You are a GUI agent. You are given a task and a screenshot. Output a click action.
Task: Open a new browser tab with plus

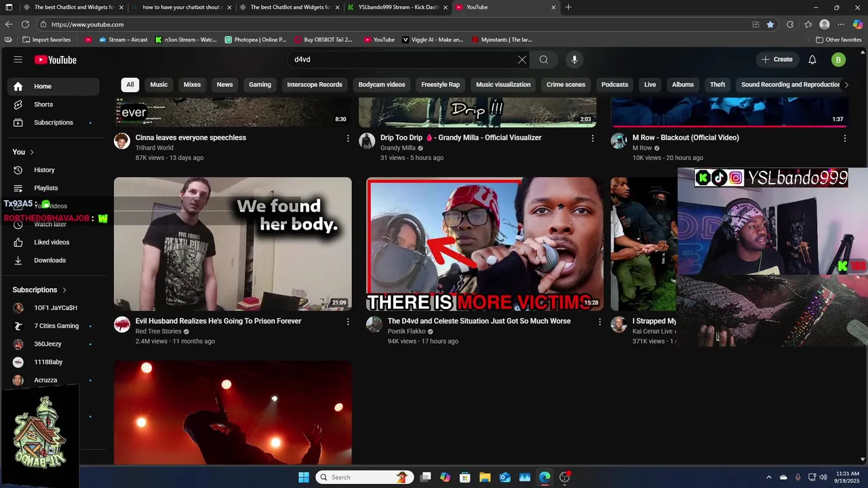[x=568, y=7]
